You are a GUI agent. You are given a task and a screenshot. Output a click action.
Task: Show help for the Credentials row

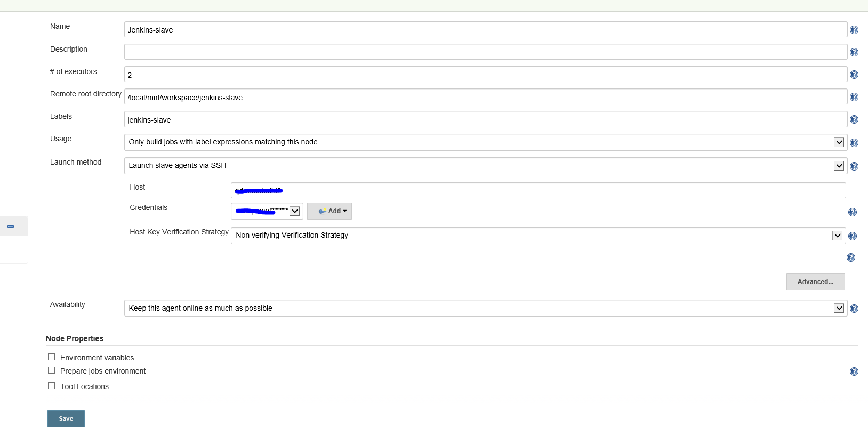[x=852, y=212]
